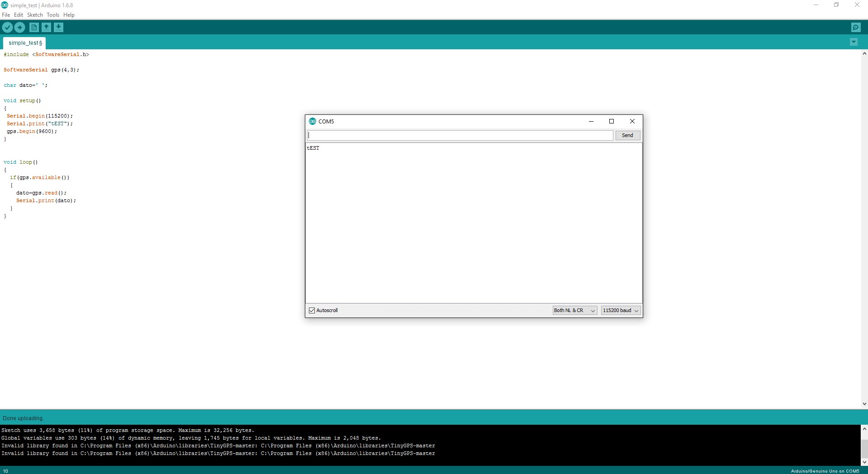Click the Done uploading status message
Screen dimensions: 868x474
pyautogui.click(x=23, y=418)
